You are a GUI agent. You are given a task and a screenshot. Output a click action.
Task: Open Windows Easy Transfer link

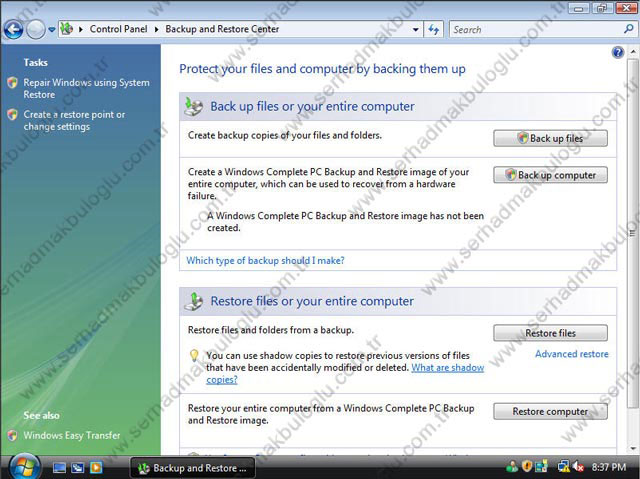(x=72, y=435)
